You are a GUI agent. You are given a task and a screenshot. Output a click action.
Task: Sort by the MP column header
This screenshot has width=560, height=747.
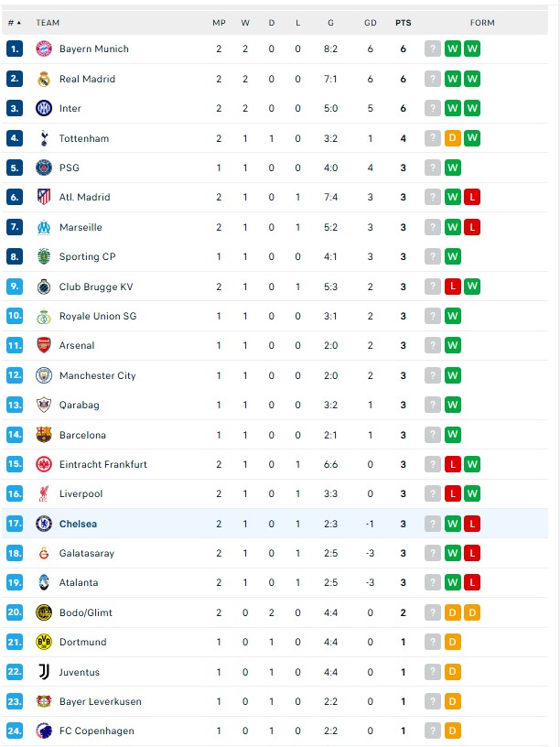pos(219,22)
